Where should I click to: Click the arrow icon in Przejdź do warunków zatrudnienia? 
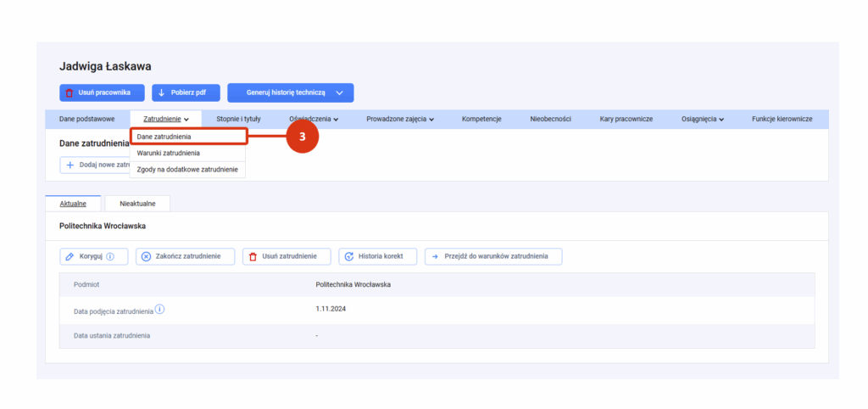pos(435,256)
